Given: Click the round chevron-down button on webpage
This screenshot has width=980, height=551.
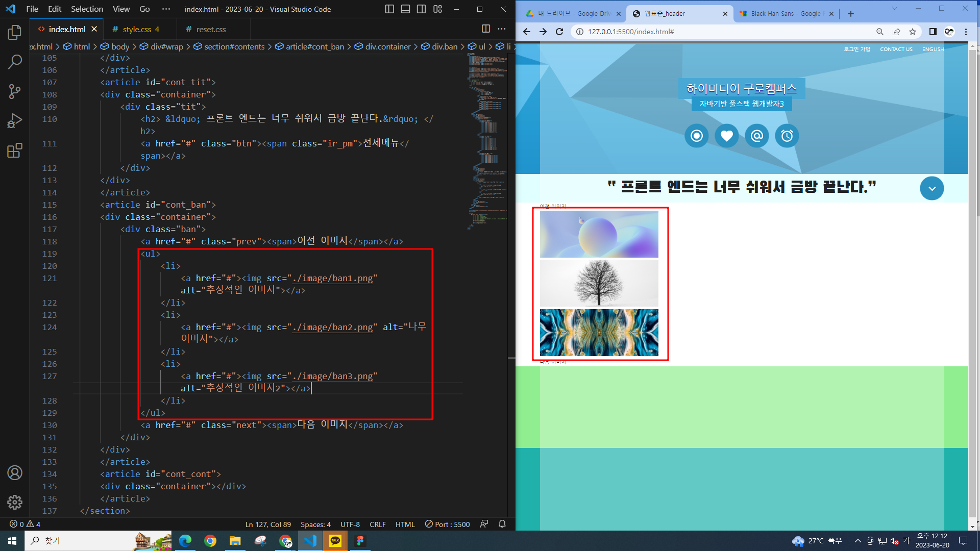Looking at the screenshot, I should pos(932,188).
